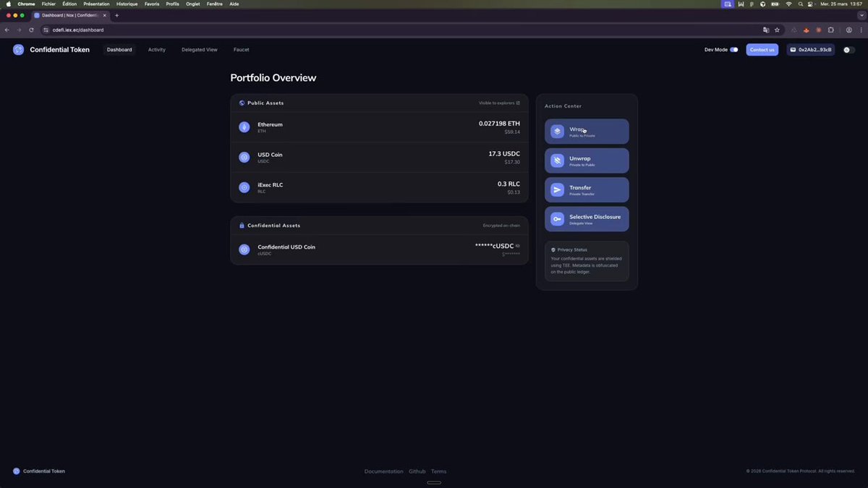This screenshot has height=488, width=868.
Task: Click the footer Confidential Token logo
Action: coord(17,471)
